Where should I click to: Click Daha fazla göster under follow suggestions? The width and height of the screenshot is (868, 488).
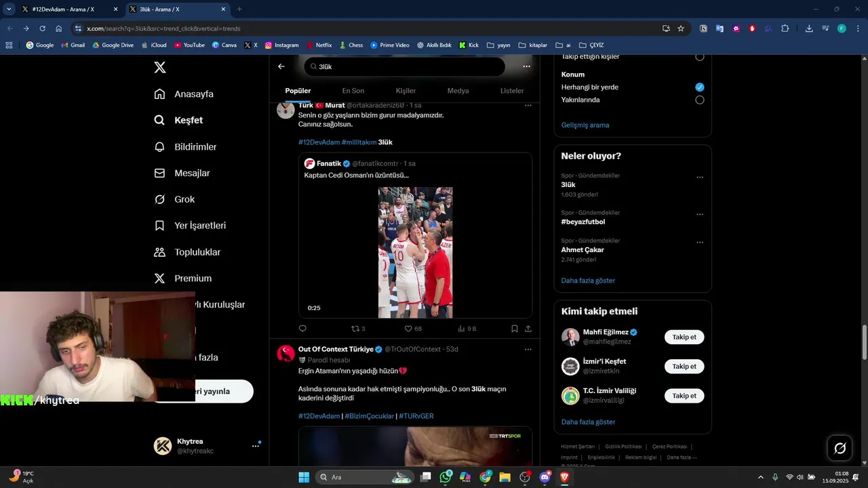(588, 422)
